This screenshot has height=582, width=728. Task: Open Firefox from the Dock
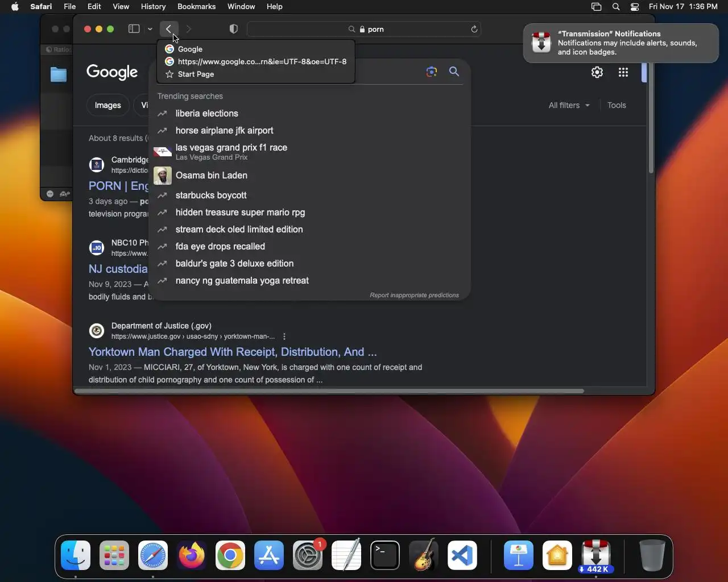click(192, 555)
